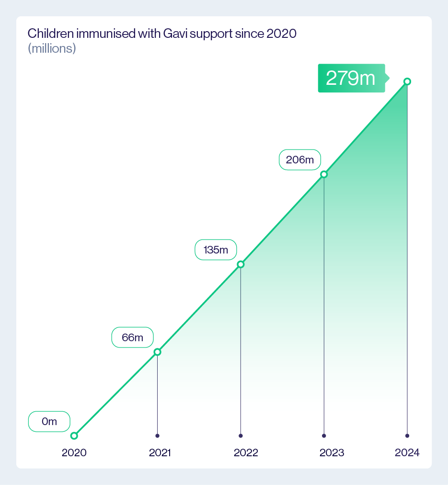Click the 2020 axis year label

pyautogui.click(x=74, y=453)
